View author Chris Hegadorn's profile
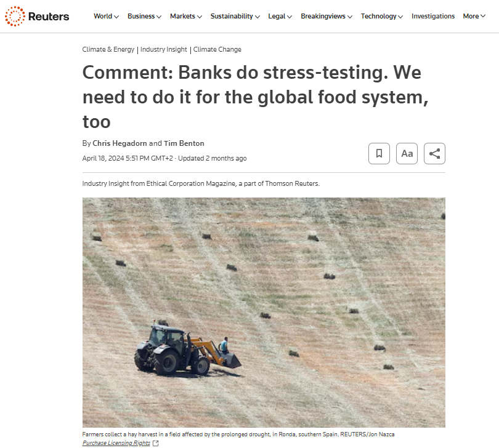This screenshot has width=499, height=448. (120, 143)
